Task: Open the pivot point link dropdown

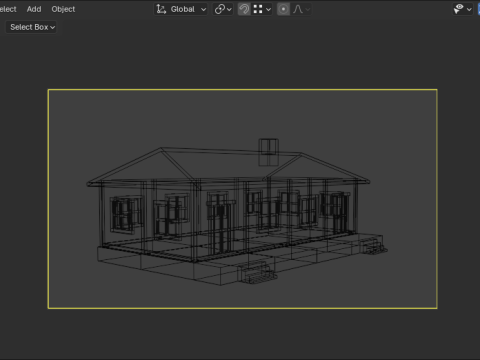Action: click(x=223, y=9)
